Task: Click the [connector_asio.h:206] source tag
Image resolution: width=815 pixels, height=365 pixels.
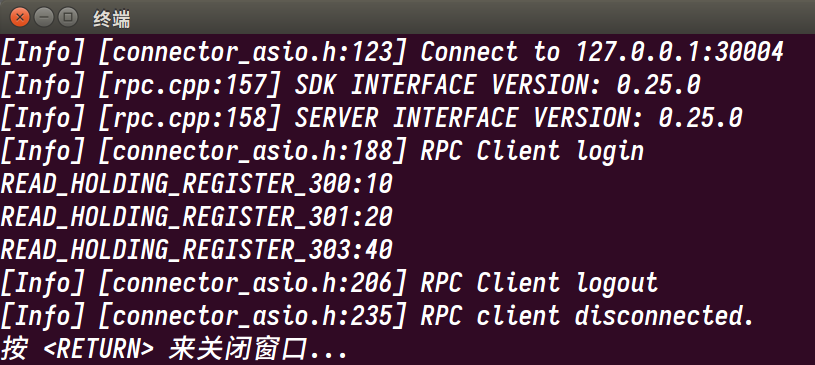Action: [252, 284]
